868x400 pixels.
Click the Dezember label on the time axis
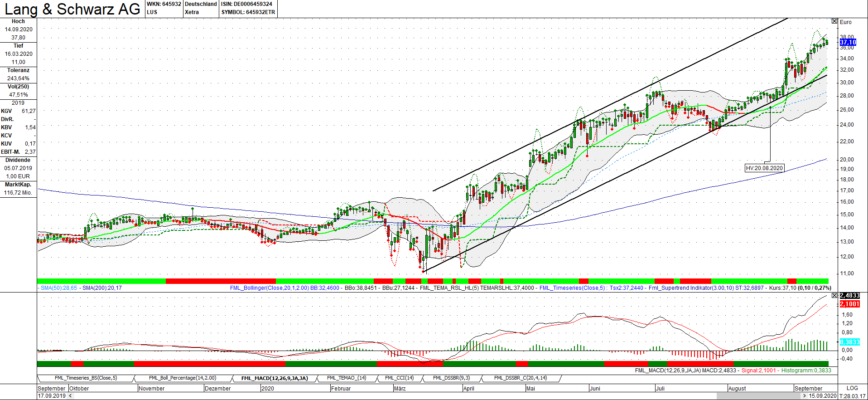click(x=218, y=389)
